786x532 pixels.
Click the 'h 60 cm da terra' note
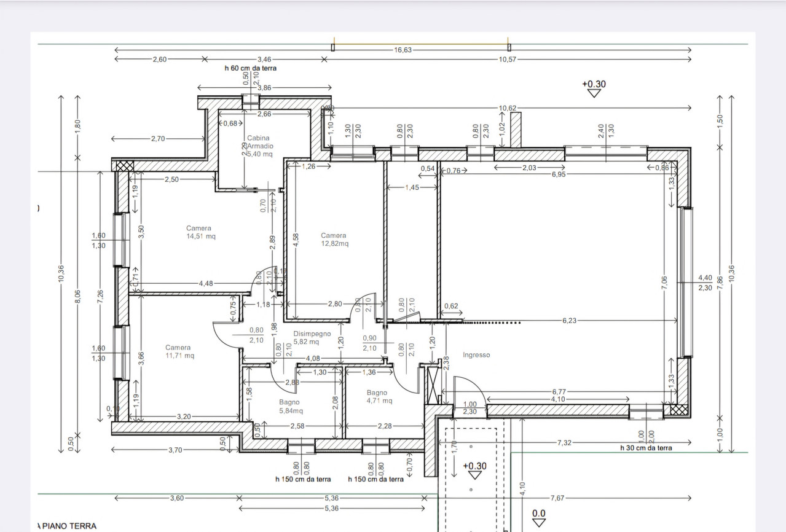tap(250, 69)
